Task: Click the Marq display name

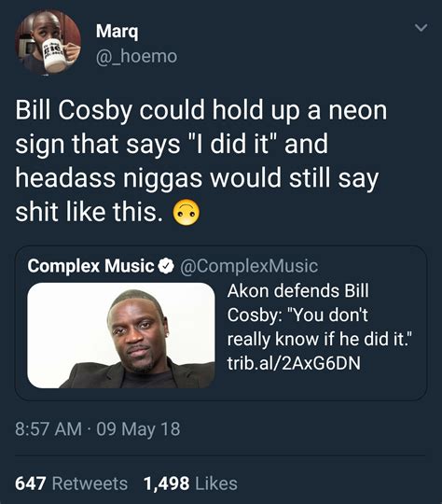Action: [x=117, y=31]
